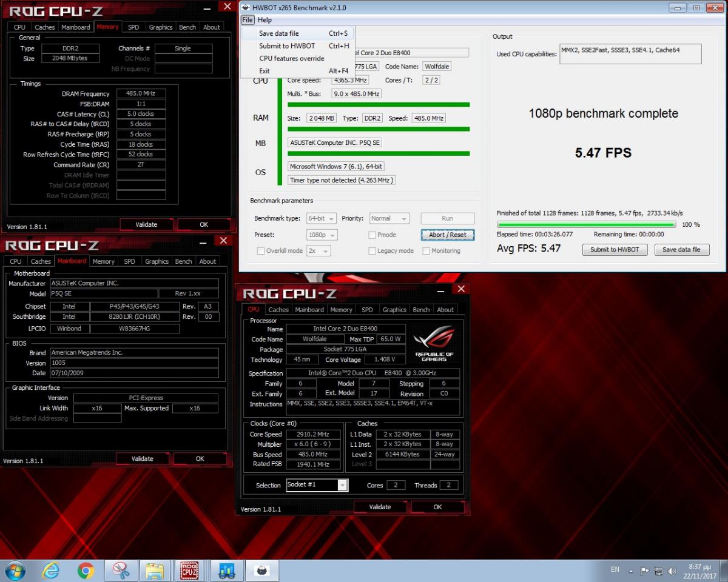The height and width of the screenshot is (582, 728).
Task: Open Graphics tab in CPU window
Action: 394,310
